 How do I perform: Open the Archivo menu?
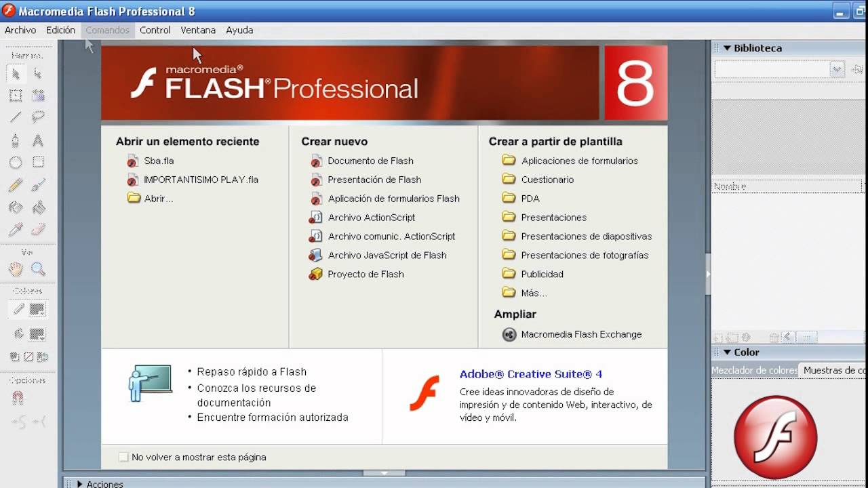pos(20,30)
